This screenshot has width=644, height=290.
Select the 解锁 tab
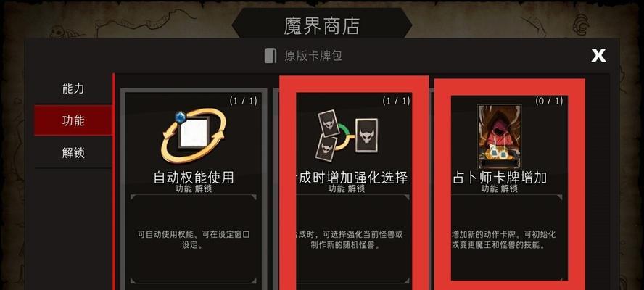[73, 153]
